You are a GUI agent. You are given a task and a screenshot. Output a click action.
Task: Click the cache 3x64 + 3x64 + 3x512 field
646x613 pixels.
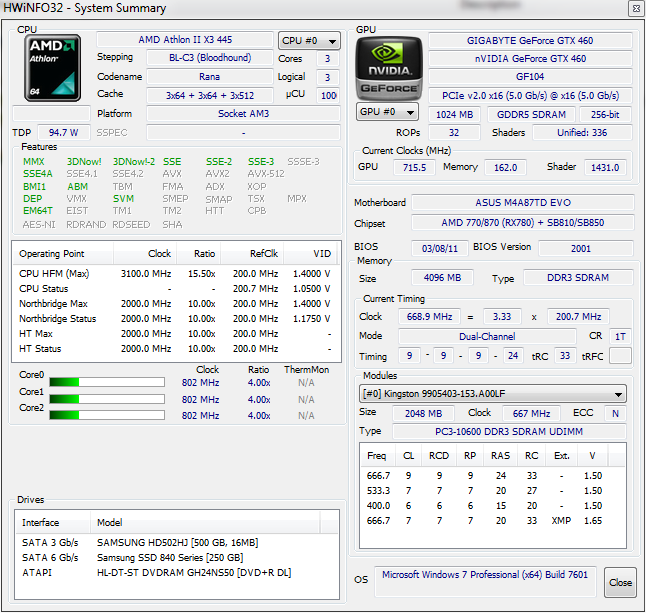[x=210, y=95]
